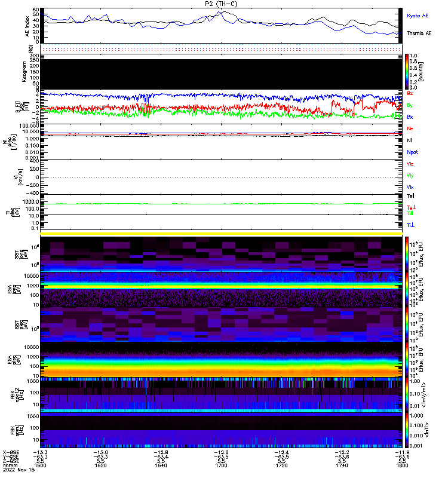This screenshot has height=478, width=448.
Task: Click the Viz velocity legend label
Action: (410, 164)
